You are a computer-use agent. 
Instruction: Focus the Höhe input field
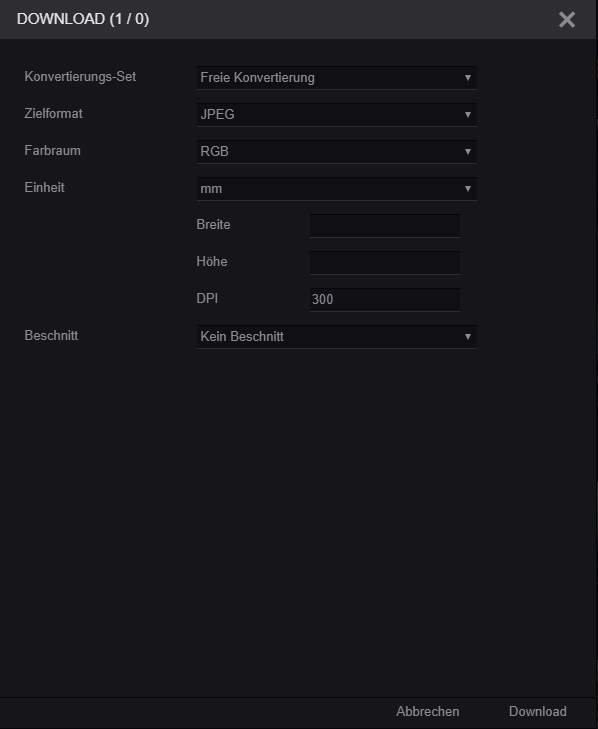click(x=385, y=263)
